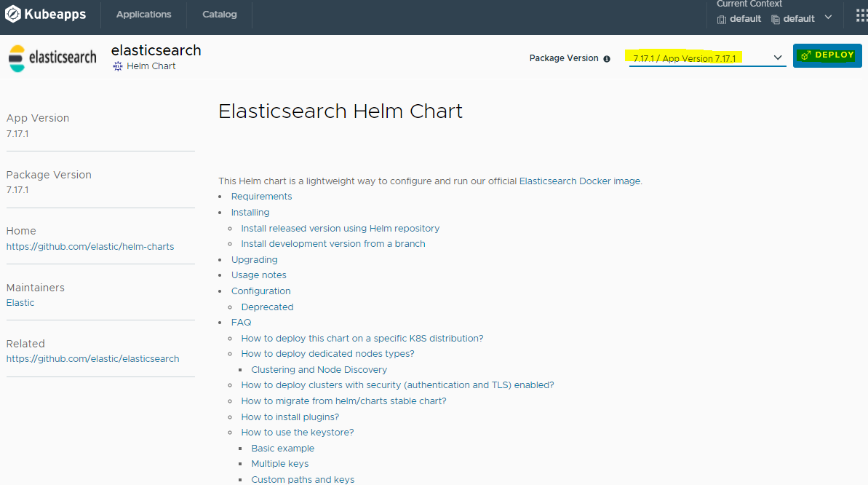Screen dimensions: 868x485
Task: Expand the Current Context chevron
Action: pyautogui.click(x=828, y=17)
